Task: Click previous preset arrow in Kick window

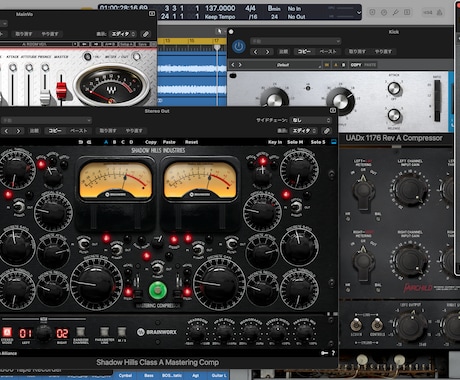Action: [255, 52]
